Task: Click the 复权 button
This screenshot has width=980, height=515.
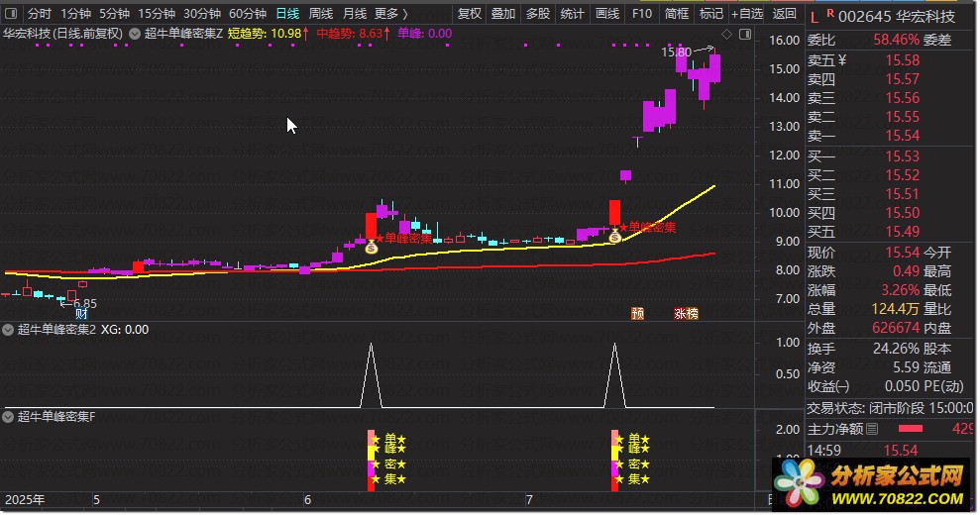Action: coord(470,13)
